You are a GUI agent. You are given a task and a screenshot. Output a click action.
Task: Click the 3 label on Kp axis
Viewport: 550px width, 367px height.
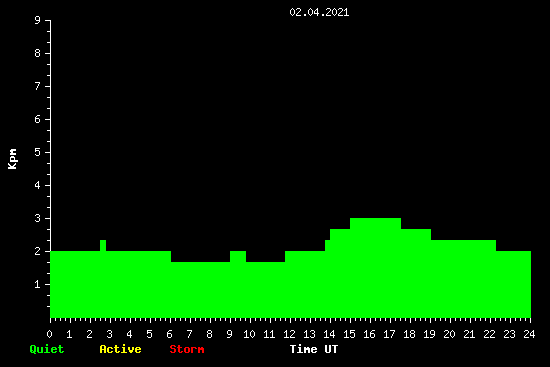pyautogui.click(x=38, y=218)
